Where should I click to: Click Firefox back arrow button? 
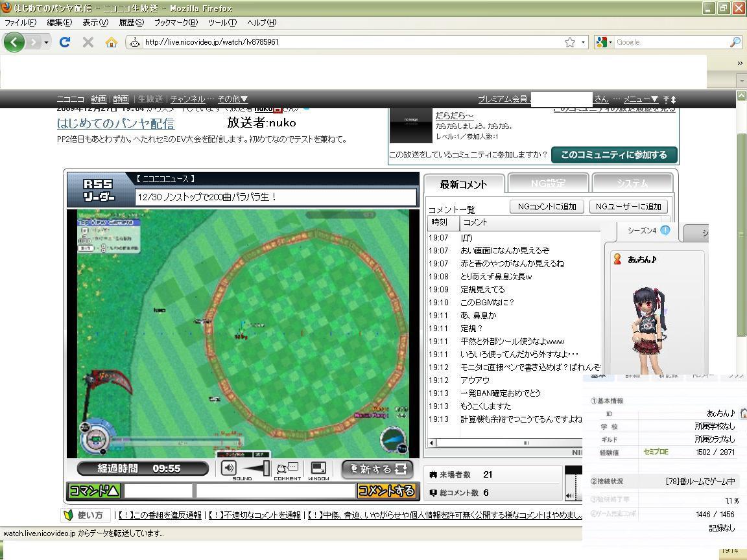tap(14, 42)
